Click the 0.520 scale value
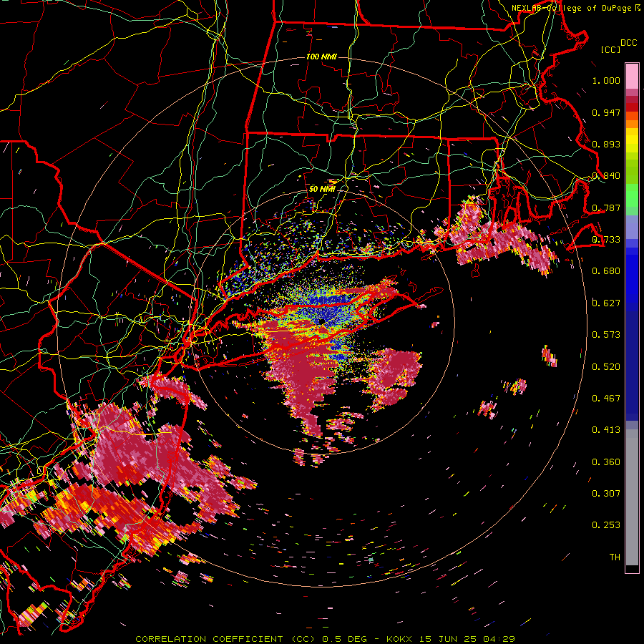644x644 pixels. [x=606, y=367]
